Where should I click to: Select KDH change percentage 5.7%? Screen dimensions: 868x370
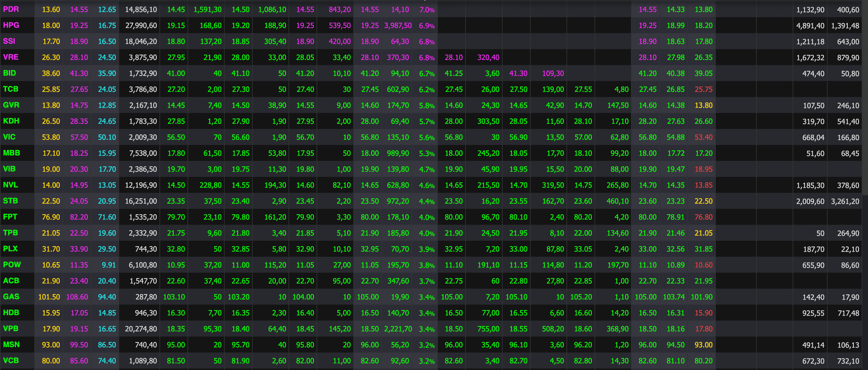point(427,121)
